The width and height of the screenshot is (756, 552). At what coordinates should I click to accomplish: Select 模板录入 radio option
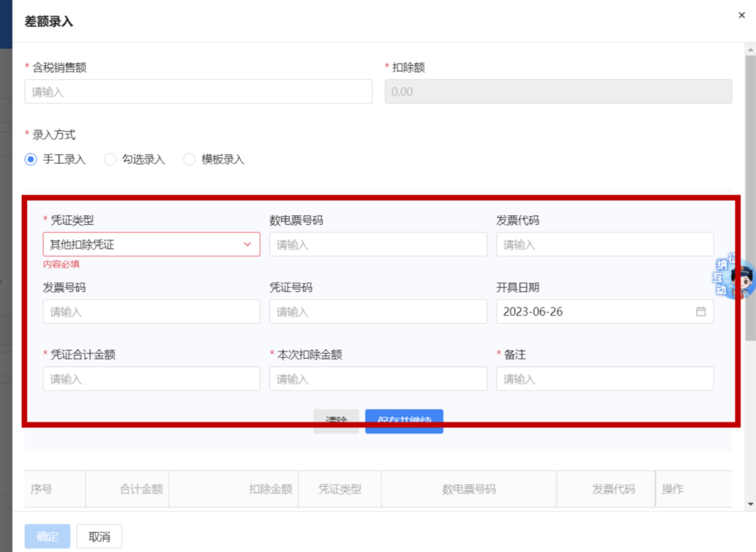click(x=189, y=160)
